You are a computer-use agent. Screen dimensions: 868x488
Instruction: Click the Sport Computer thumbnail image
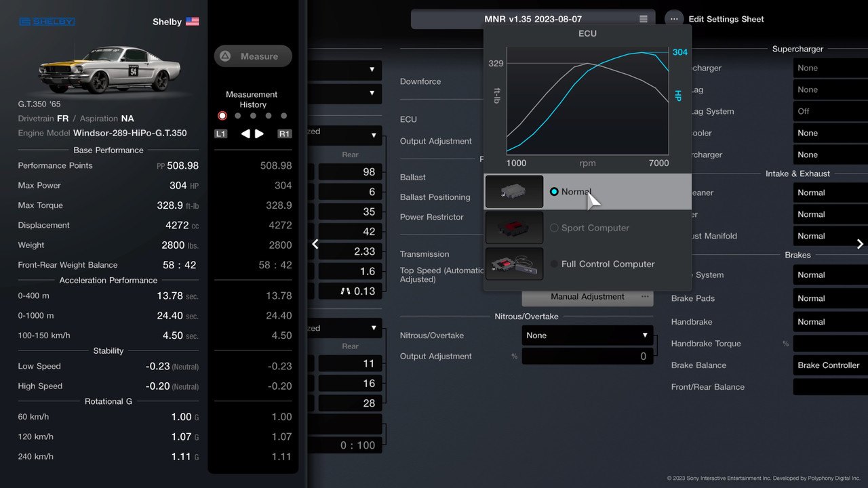[514, 228]
